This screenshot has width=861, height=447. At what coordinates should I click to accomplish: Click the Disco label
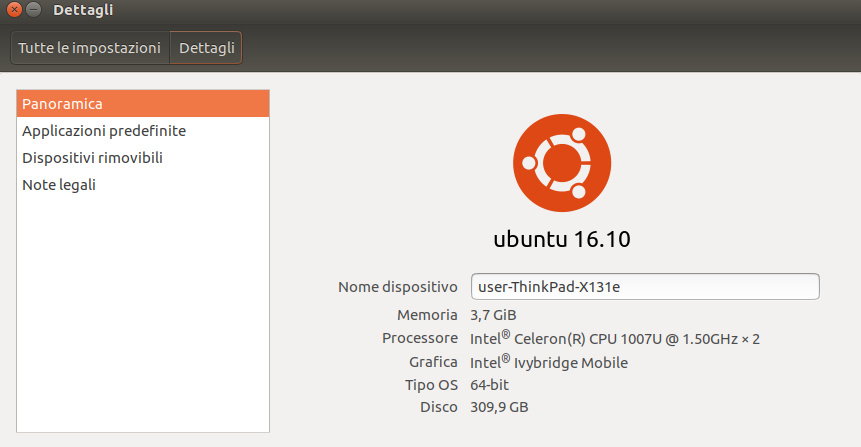point(439,407)
